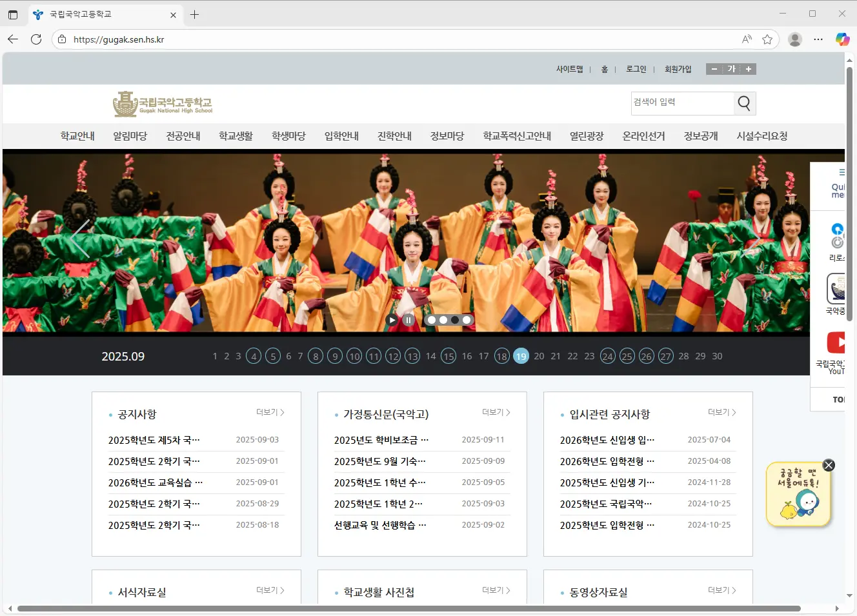Click the Copilot icon in the toolbar
This screenshot has width=857, height=616.
pos(842,39)
